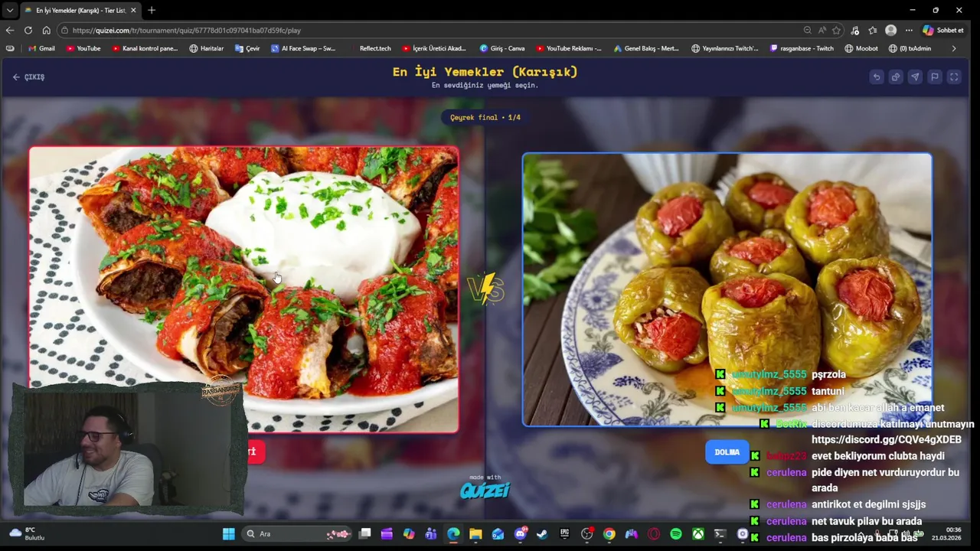Open browser settings three-dots menu
The width and height of the screenshot is (980, 551).
point(909,30)
